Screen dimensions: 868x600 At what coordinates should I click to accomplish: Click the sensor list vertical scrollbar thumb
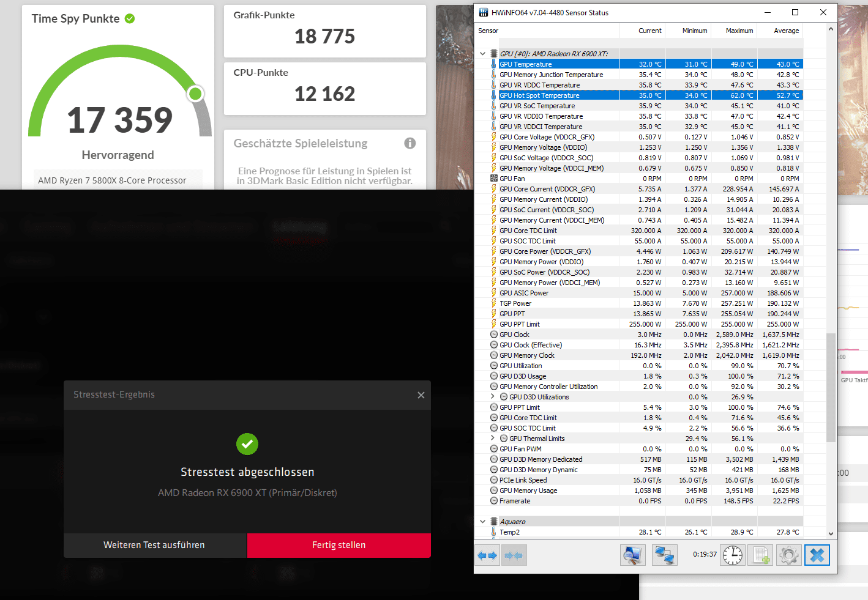coord(831,387)
